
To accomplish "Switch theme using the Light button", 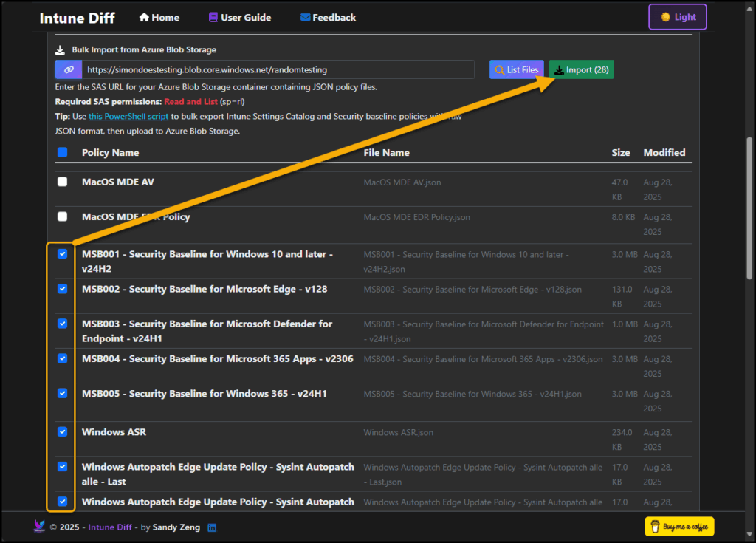I will [678, 17].
